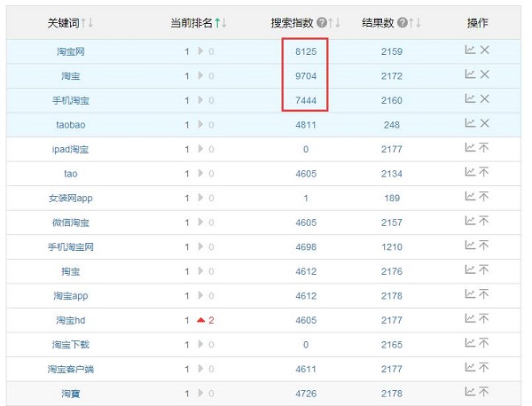
Task: Open keyword link ipad淘宝
Action: (70, 149)
